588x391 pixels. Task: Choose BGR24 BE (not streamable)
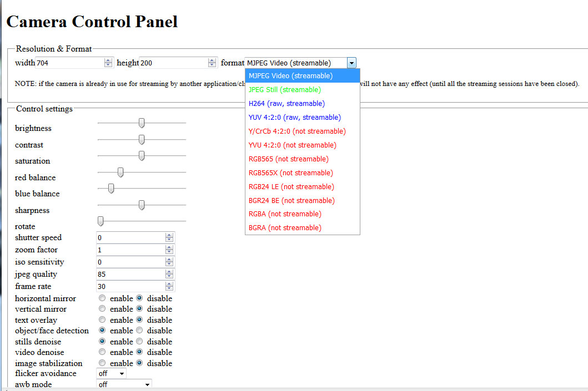tap(302, 200)
